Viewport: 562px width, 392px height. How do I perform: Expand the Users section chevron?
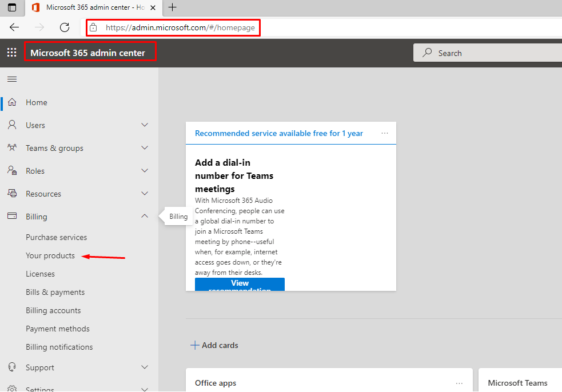click(x=145, y=125)
